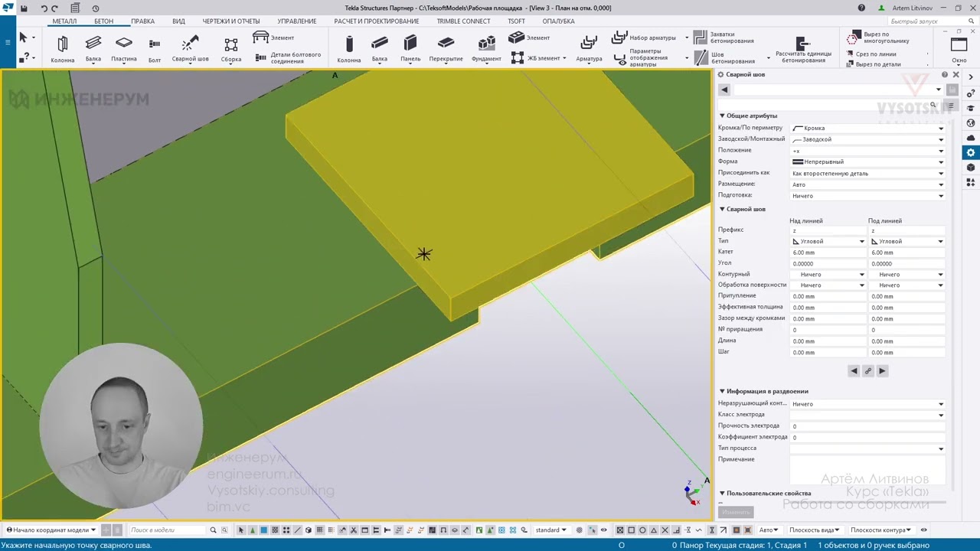Open Начало координат модели dropdown

(51, 530)
